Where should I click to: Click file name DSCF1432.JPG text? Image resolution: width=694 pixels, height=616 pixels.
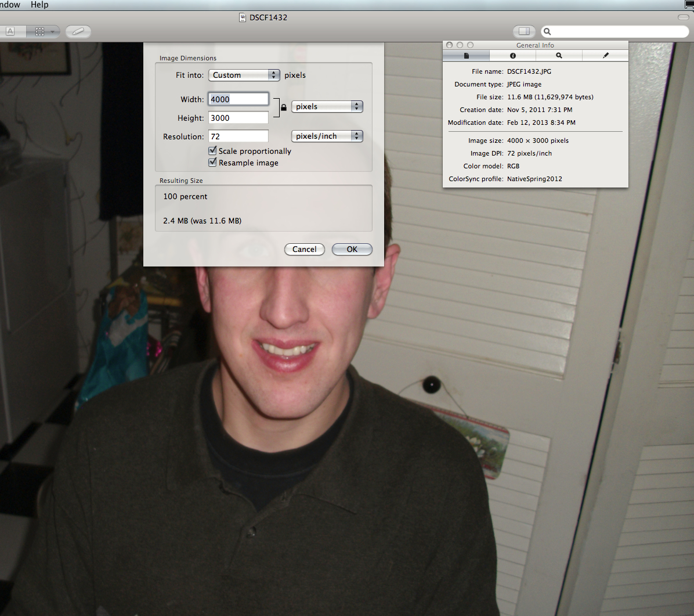pyautogui.click(x=529, y=71)
